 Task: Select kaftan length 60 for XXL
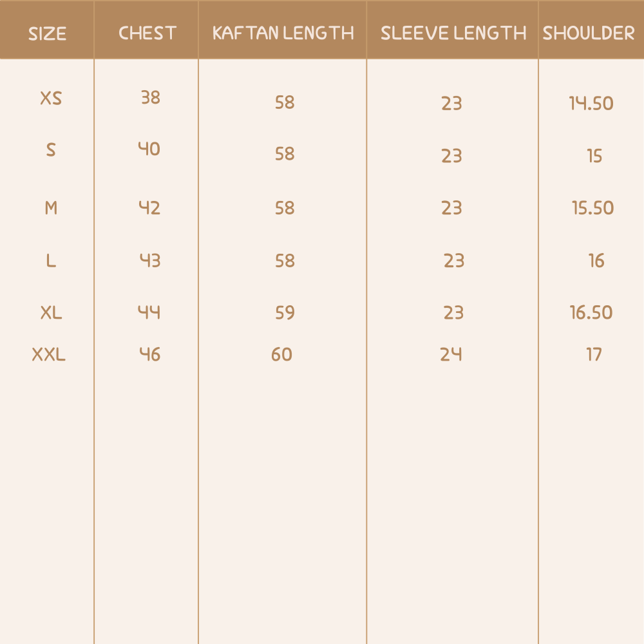pos(281,354)
